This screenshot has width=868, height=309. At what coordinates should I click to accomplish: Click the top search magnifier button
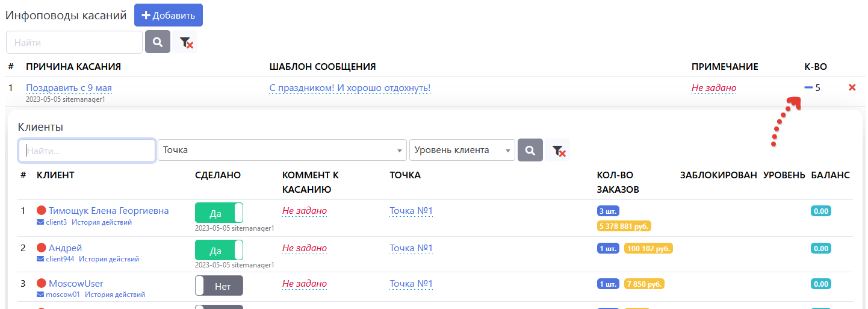tap(158, 42)
